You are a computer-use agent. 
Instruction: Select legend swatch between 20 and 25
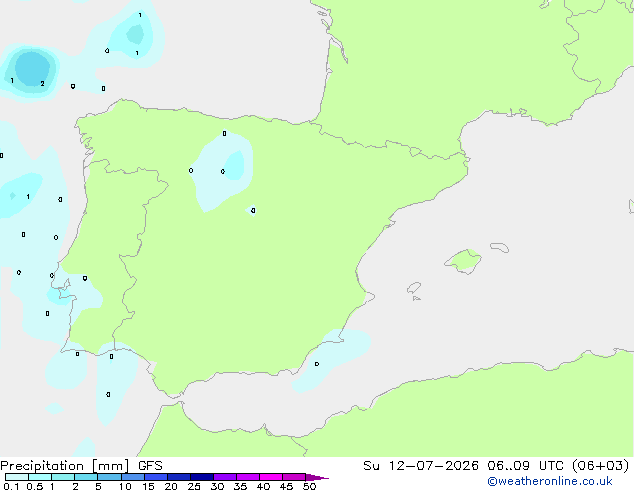click(x=178, y=477)
